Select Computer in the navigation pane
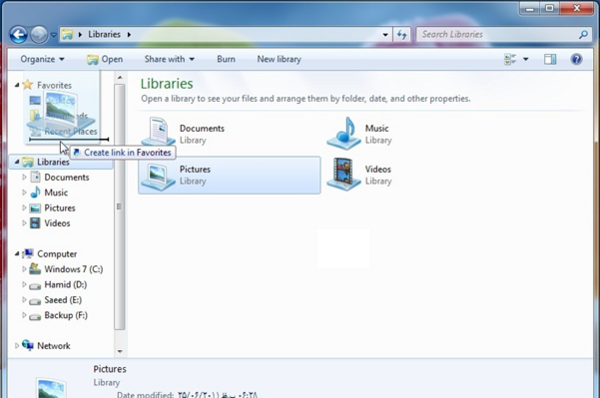Screen dimensions: 600x398 pyautogui.click(x=57, y=254)
